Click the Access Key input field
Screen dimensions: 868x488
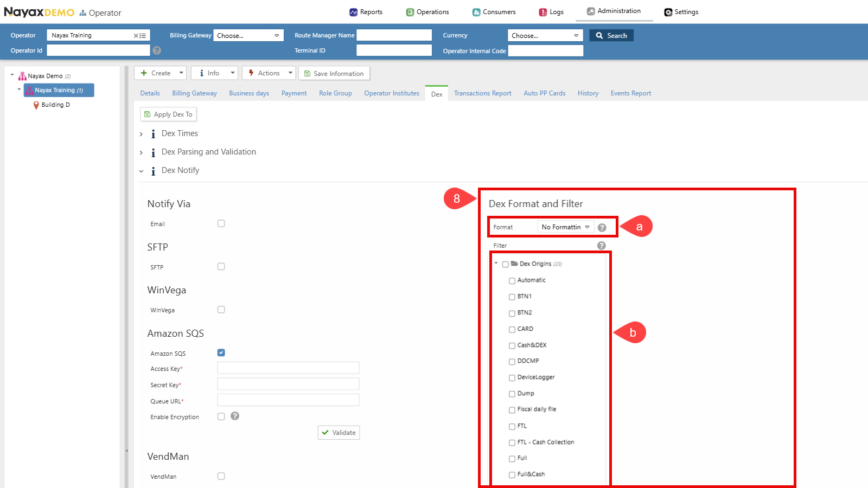(x=288, y=368)
